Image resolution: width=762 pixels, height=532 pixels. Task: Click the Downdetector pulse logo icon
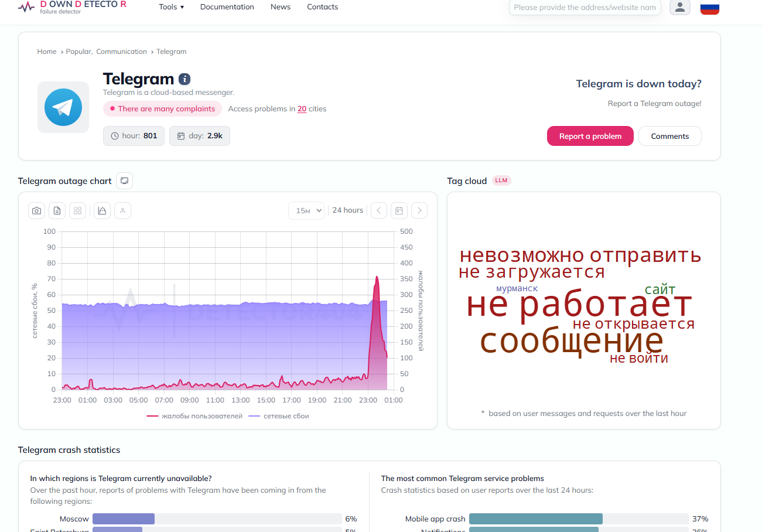[x=26, y=7]
